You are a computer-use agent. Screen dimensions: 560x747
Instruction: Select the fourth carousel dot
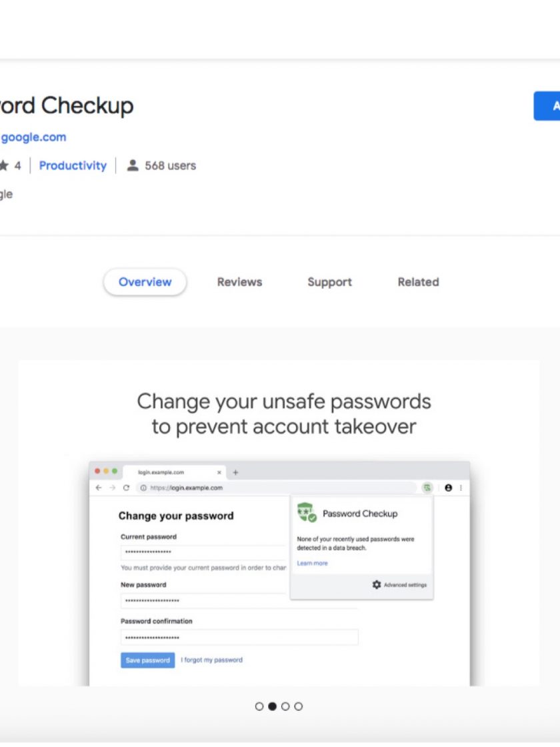coord(298,706)
